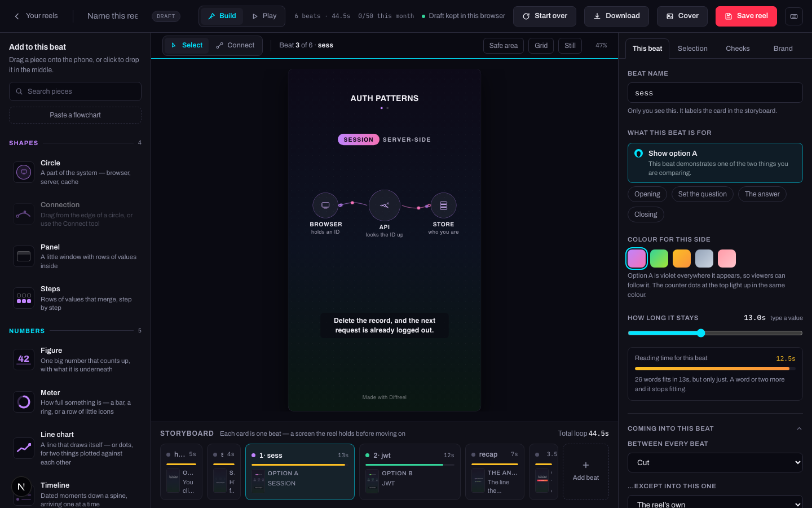812x508 pixels.
Task: Switch to Play mode
Action: (x=264, y=16)
